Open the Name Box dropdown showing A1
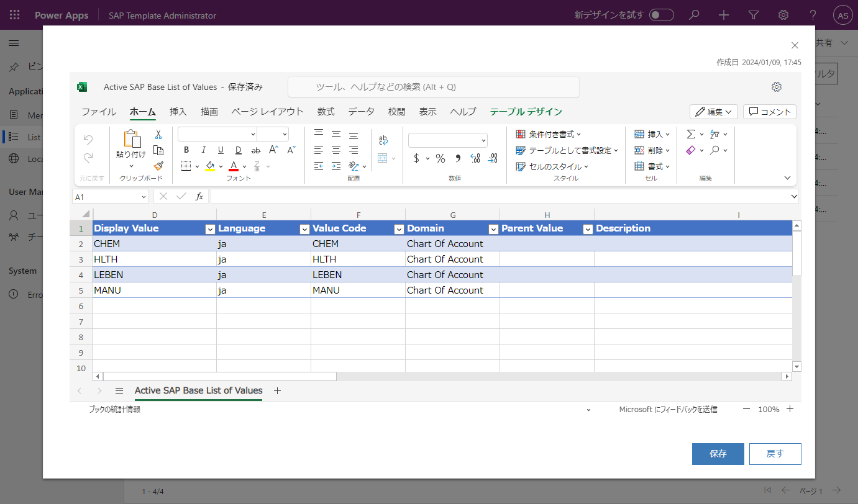Viewport: 858px width, 504px height. pyautogui.click(x=144, y=197)
